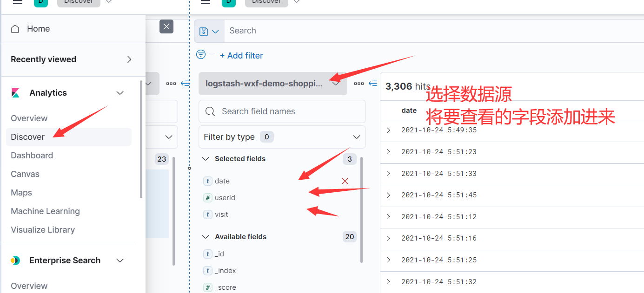644x293 pixels.
Task: Click Add filter link
Action: point(241,56)
